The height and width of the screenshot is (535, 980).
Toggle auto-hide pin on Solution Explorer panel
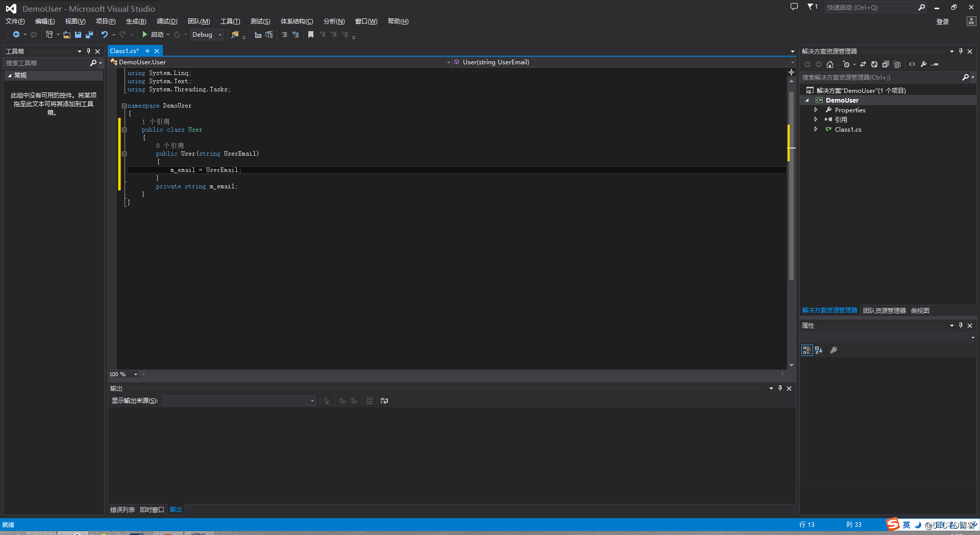[x=961, y=51]
